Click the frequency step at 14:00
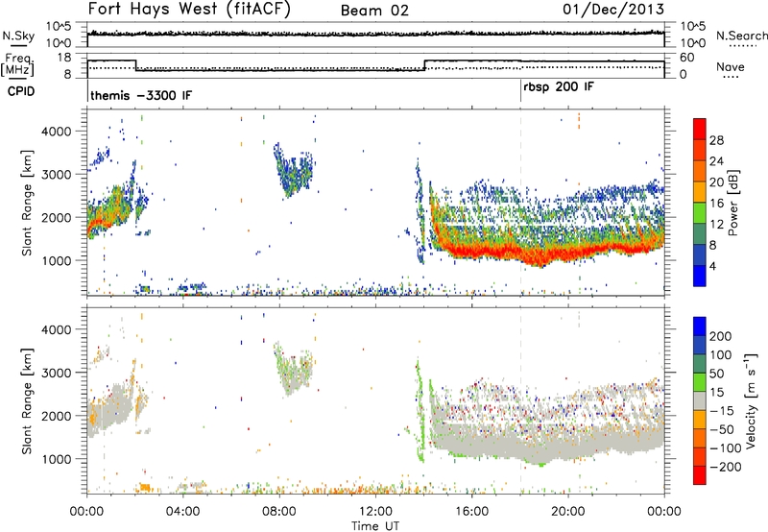The image size is (768, 532). (424, 65)
